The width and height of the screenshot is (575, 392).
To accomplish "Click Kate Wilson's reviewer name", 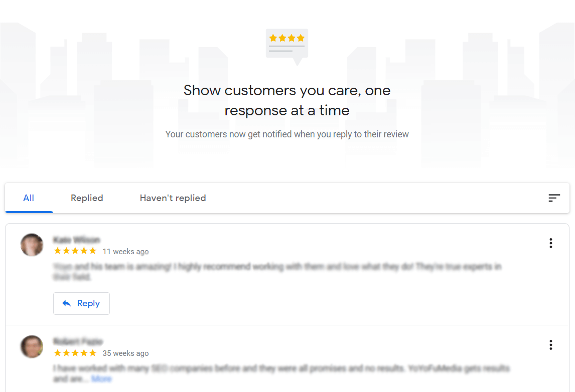I will tap(77, 240).
